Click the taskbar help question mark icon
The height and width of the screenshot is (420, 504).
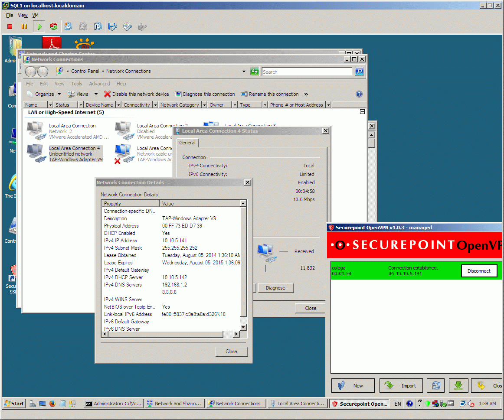[409, 404]
